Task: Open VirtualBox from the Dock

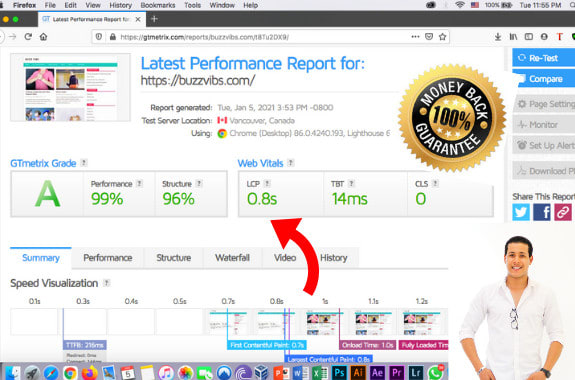Action: point(261,373)
